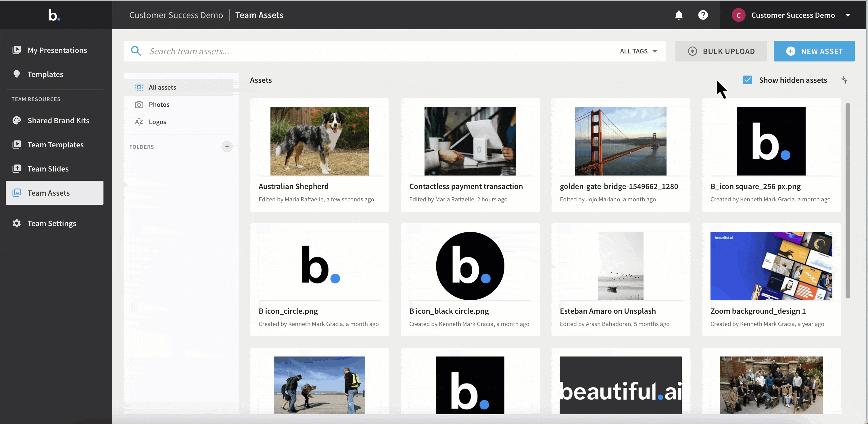The height and width of the screenshot is (424, 868).
Task: Click the C user avatar circle
Action: pyautogui.click(x=738, y=15)
